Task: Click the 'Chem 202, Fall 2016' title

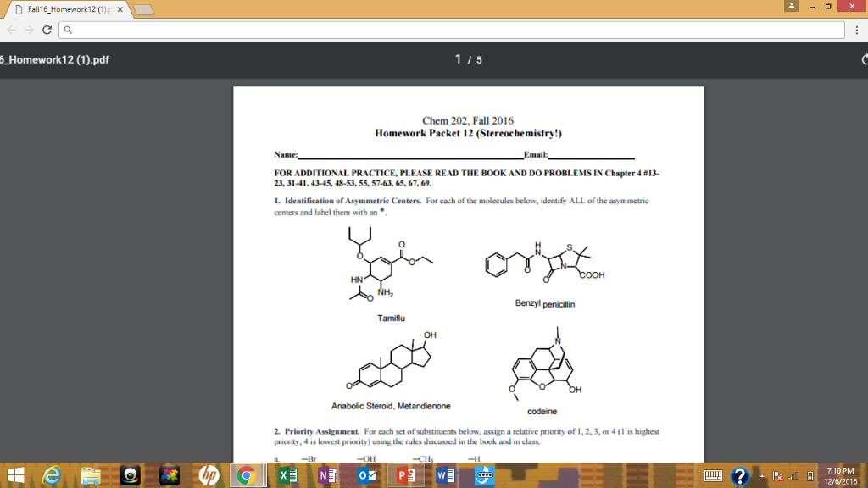Action: tap(468, 120)
